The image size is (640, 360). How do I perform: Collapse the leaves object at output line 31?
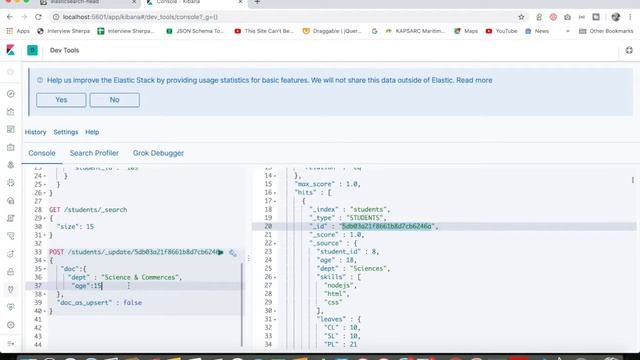coord(275,320)
